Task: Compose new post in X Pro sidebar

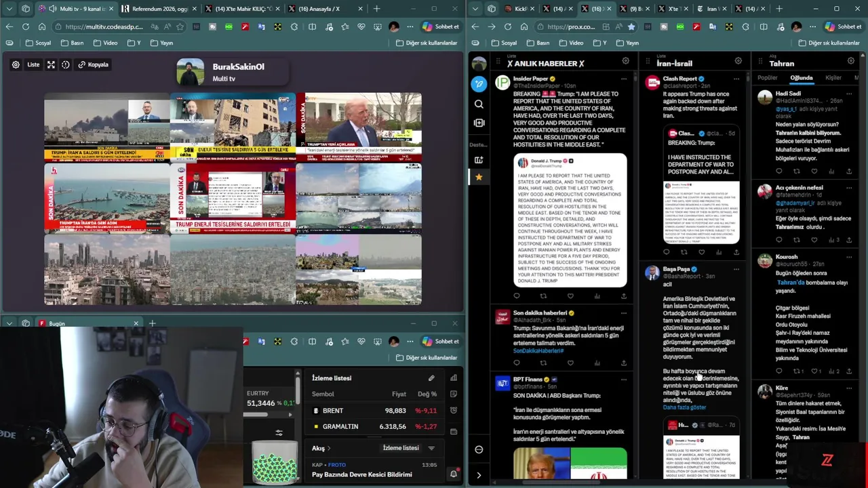Action: [479, 84]
